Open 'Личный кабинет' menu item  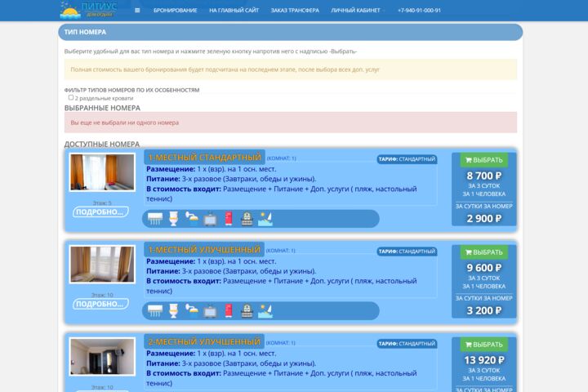pos(355,11)
